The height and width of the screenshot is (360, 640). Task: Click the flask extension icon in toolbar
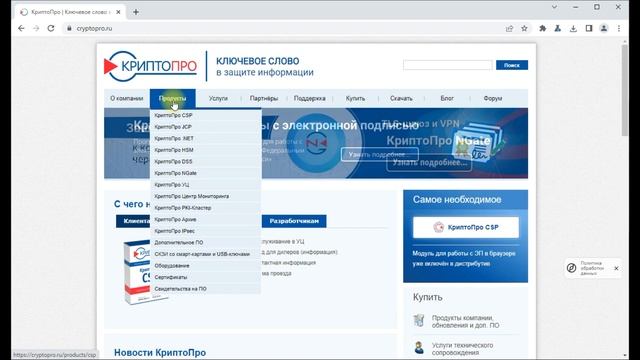click(x=558, y=28)
